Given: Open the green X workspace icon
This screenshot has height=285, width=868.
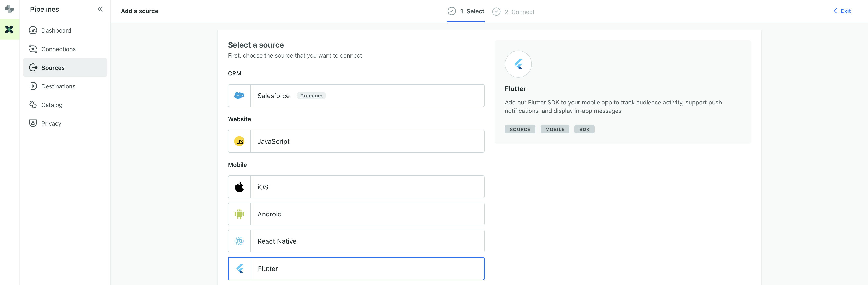Looking at the screenshot, I should click(10, 30).
